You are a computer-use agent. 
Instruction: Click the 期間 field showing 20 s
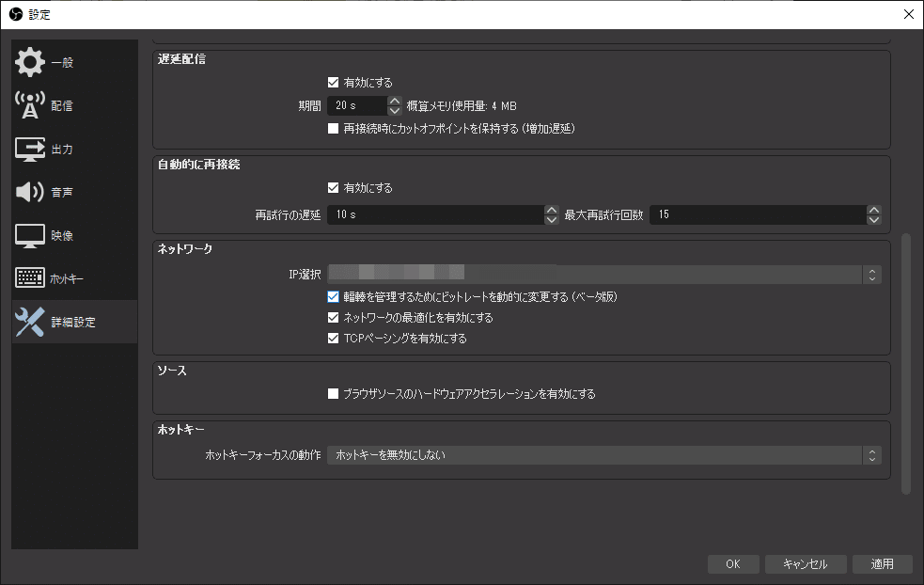[358, 105]
